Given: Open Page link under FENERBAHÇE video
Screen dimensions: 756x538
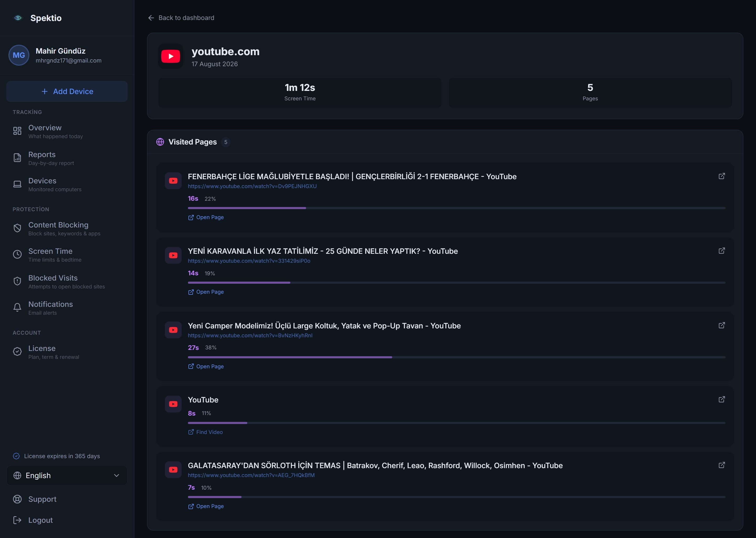Looking at the screenshot, I should (x=206, y=217).
